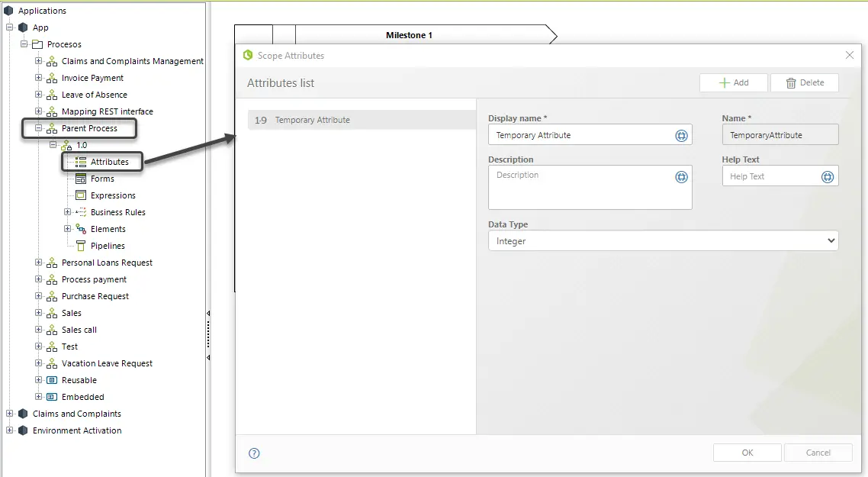Click the version 1.0 node icon
Viewport: 868px width, 477px height.
coord(66,145)
